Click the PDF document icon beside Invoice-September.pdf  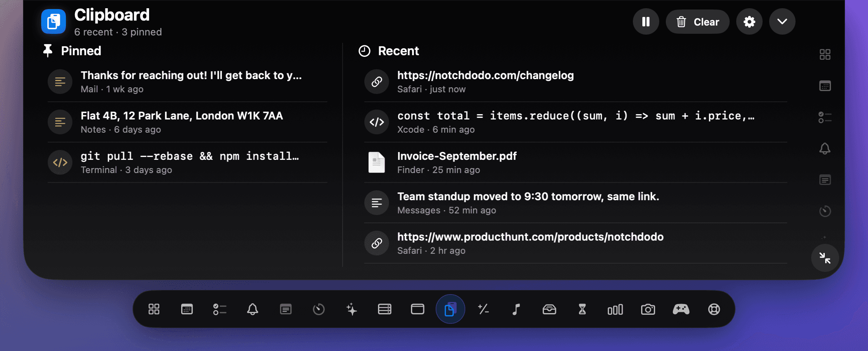coord(377,162)
